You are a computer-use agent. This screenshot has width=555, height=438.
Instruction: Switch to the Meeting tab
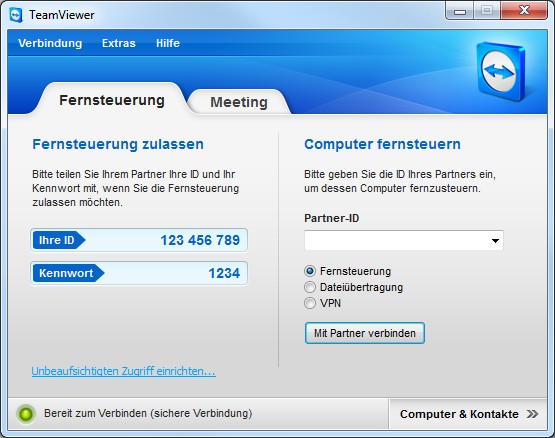tap(239, 102)
